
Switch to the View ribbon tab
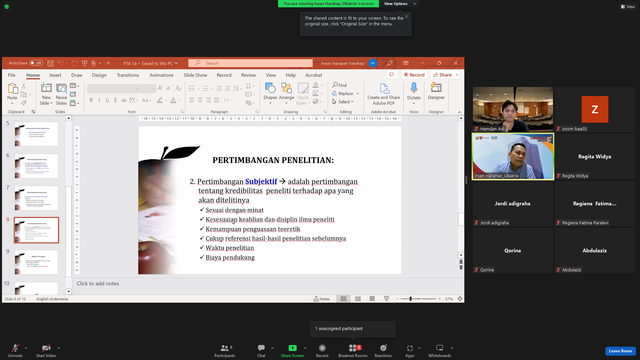coord(271,75)
